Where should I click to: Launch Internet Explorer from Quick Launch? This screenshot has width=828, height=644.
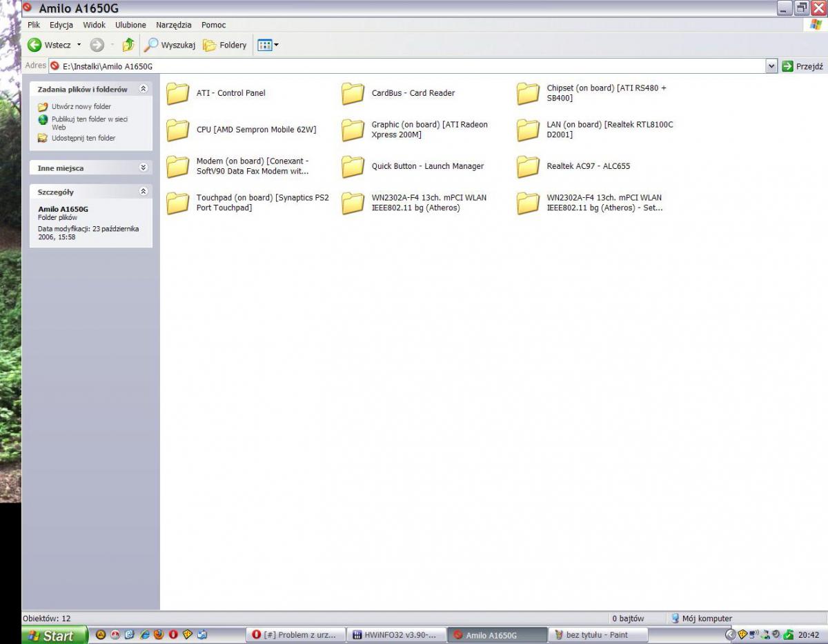[144, 635]
